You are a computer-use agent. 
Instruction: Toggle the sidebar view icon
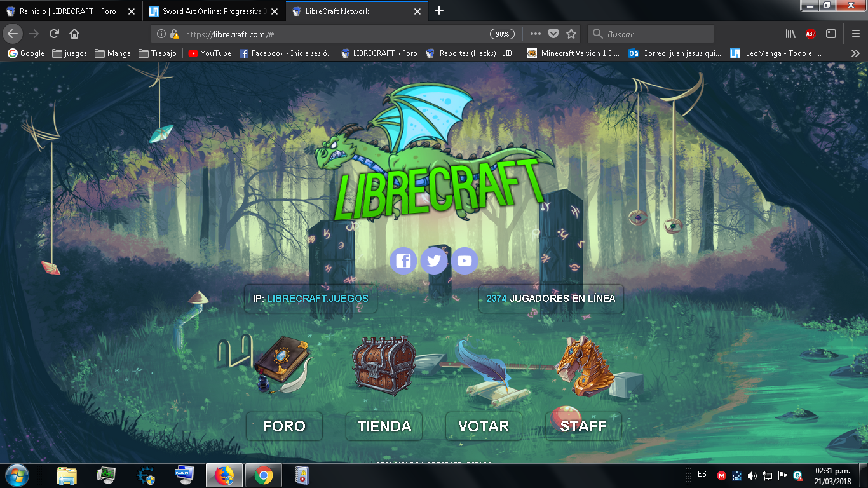click(x=831, y=34)
